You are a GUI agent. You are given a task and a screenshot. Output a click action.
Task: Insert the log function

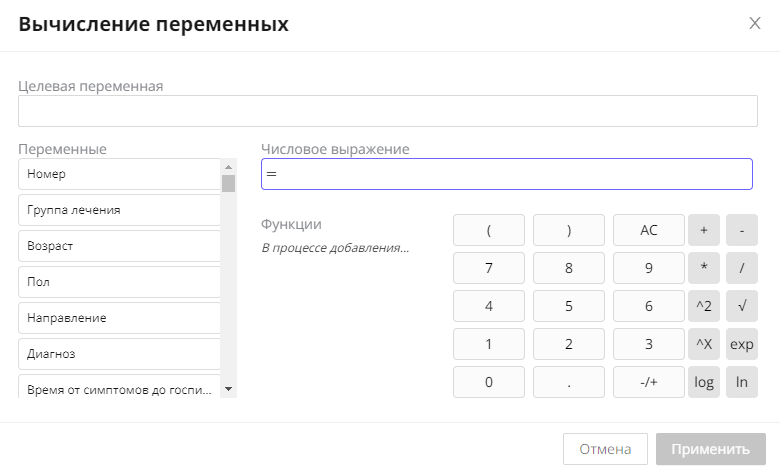(x=703, y=382)
